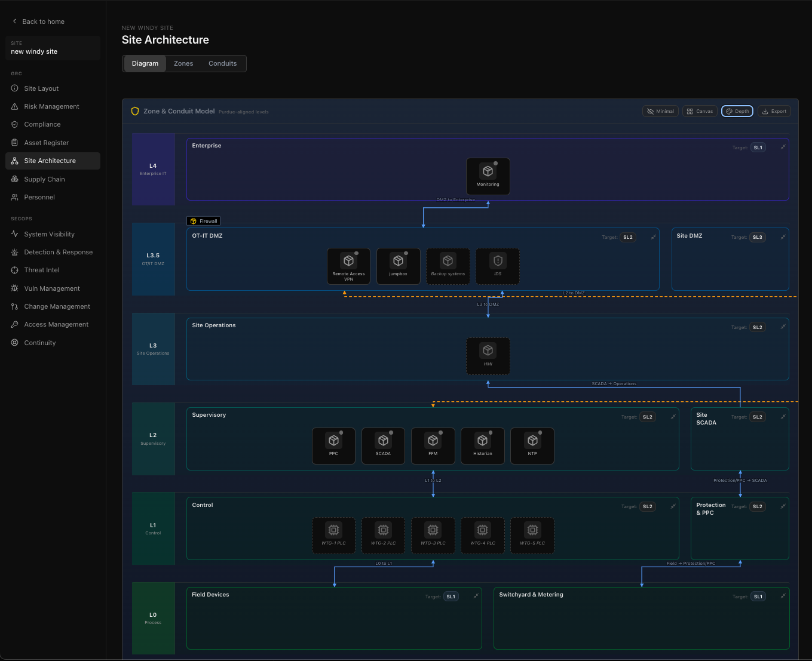Click the L3.5 OT/IT DMZ level block
The height and width of the screenshot is (661, 812).
pos(154,259)
